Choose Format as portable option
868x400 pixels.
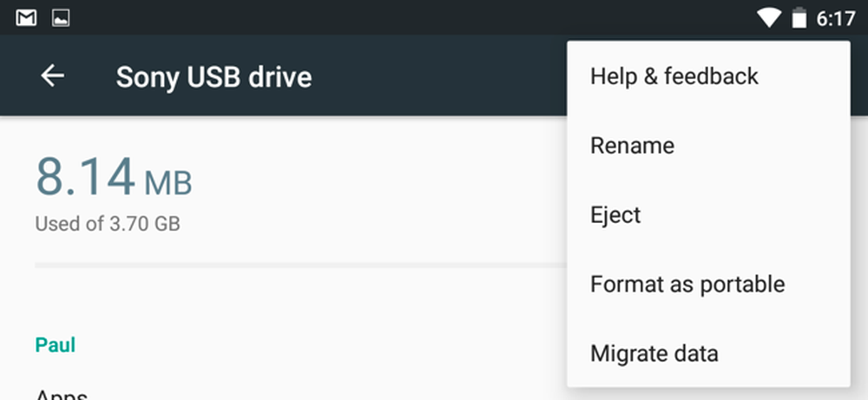[x=708, y=284]
